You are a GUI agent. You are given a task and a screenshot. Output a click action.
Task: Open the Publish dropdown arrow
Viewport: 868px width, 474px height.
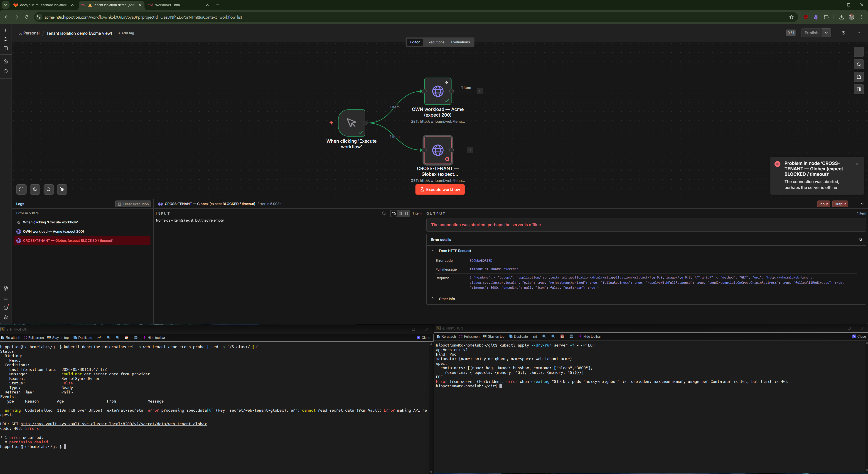tap(826, 33)
